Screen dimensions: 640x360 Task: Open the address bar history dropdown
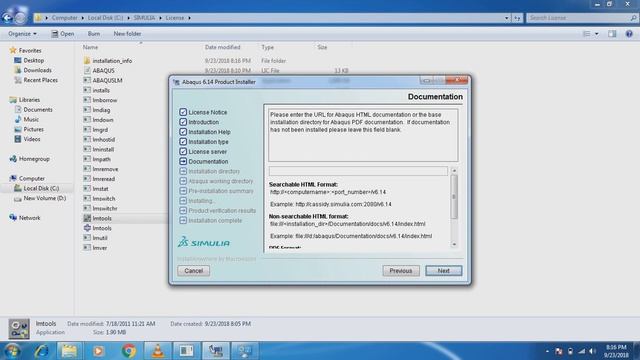point(507,18)
